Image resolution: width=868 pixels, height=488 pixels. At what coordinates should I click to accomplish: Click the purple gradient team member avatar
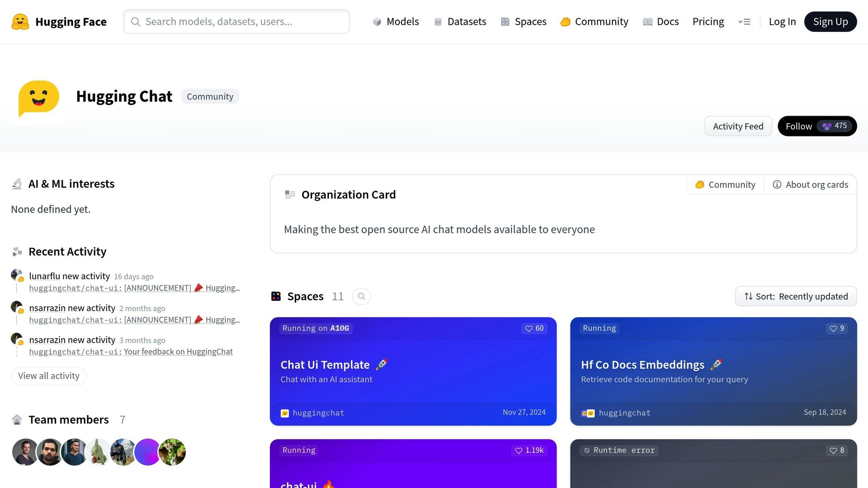click(147, 452)
